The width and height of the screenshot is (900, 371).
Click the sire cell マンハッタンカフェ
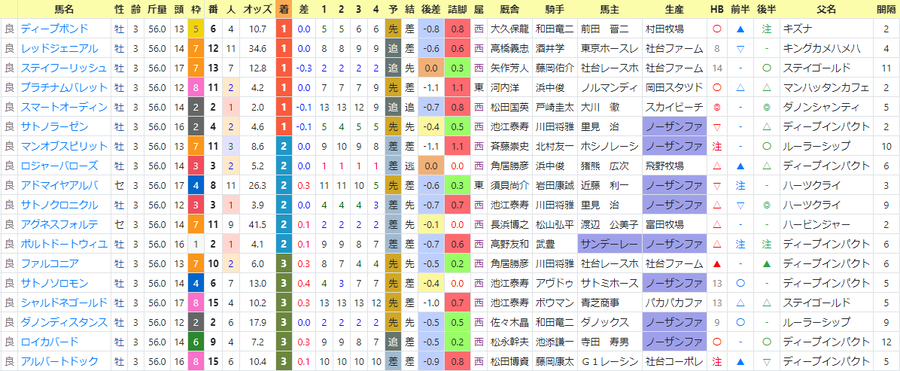[x=828, y=87]
